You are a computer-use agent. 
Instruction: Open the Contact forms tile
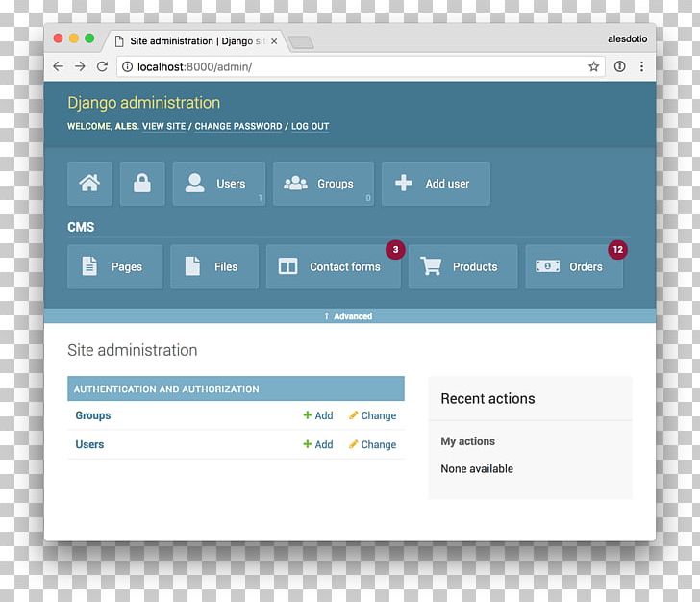pos(333,266)
